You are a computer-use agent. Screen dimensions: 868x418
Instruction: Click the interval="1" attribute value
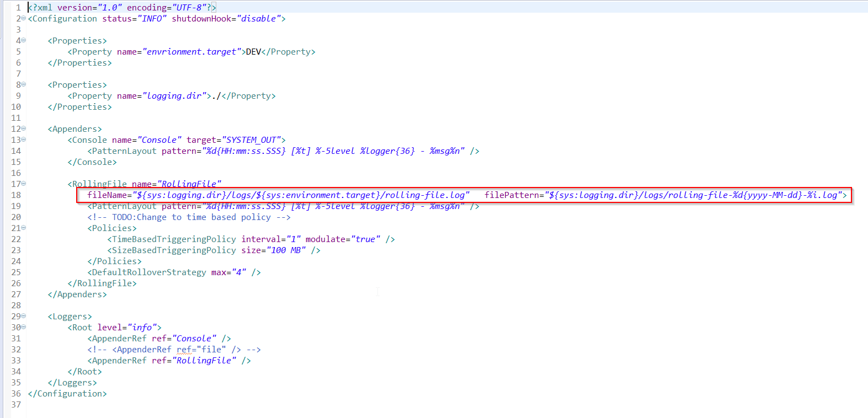294,239
